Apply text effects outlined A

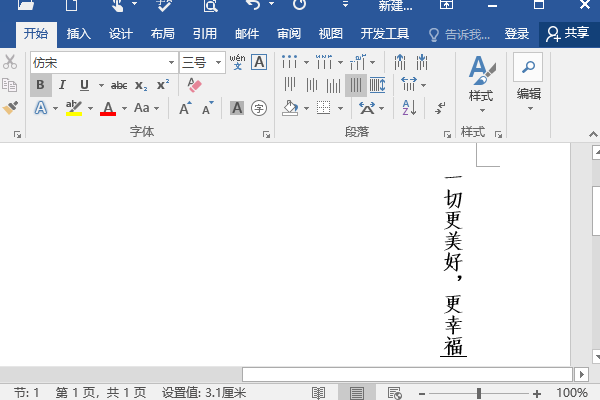click(x=41, y=108)
